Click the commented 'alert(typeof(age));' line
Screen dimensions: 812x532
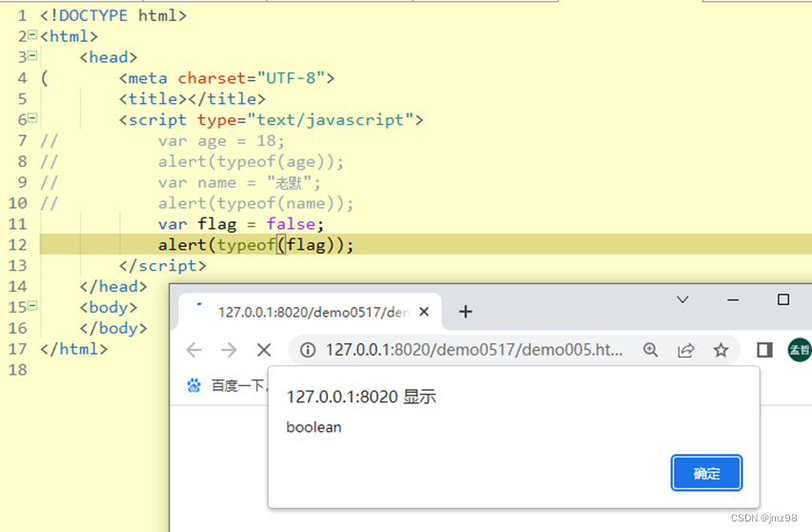pos(251,162)
